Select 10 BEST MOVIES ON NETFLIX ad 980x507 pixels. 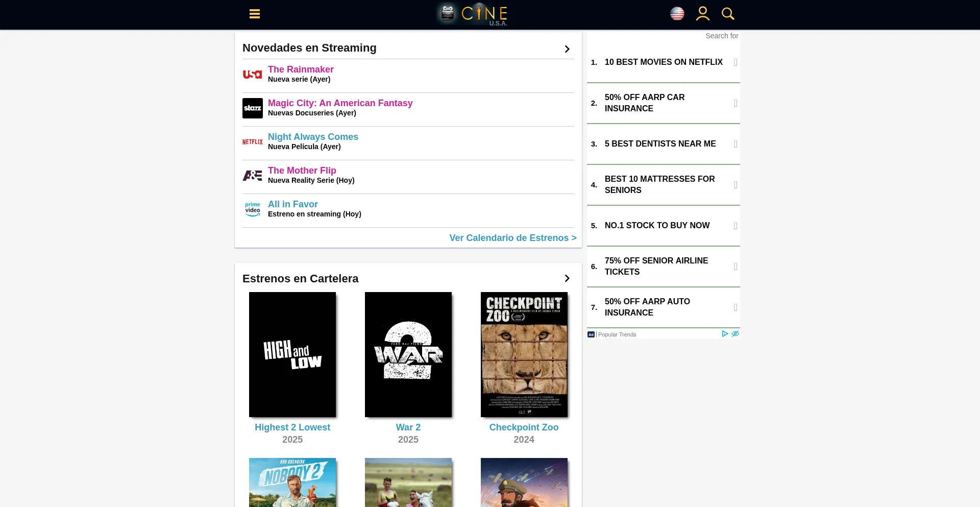664,62
